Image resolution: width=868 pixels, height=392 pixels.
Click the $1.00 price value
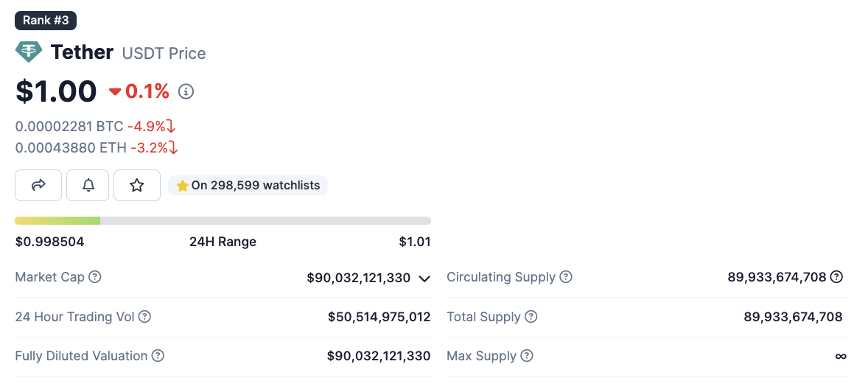coord(56,91)
